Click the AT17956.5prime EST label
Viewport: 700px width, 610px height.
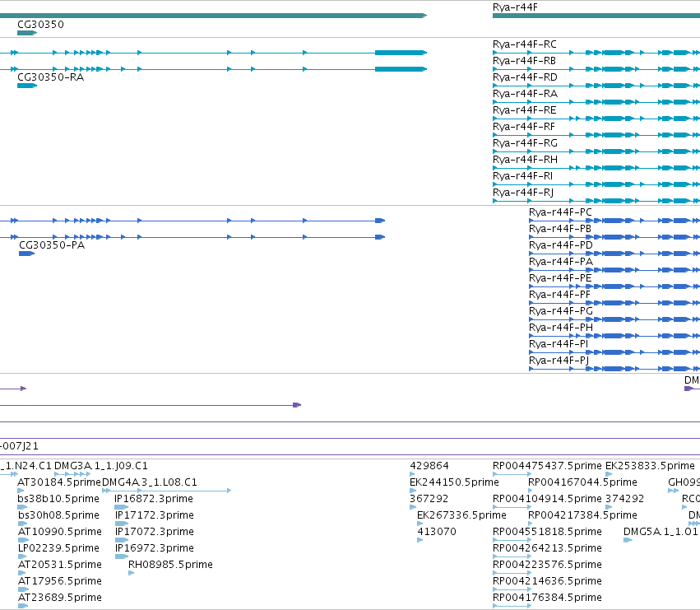pyautogui.click(x=60, y=581)
